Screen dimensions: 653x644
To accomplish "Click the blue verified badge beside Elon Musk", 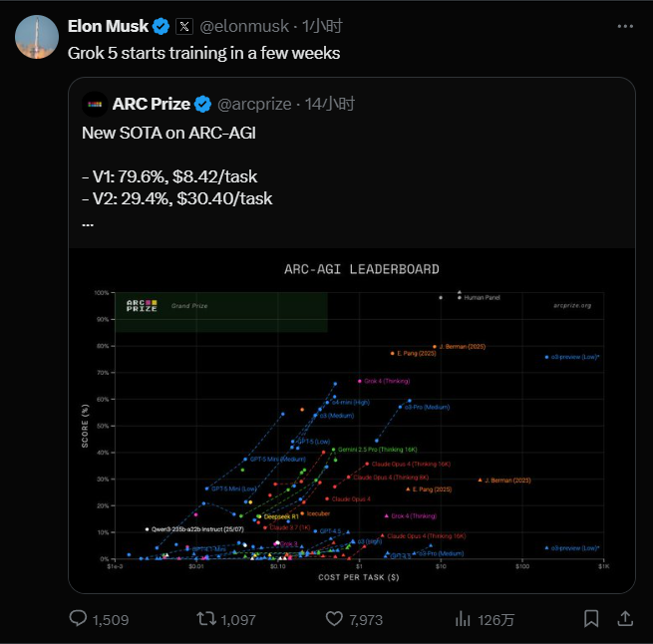I will pyautogui.click(x=162, y=27).
